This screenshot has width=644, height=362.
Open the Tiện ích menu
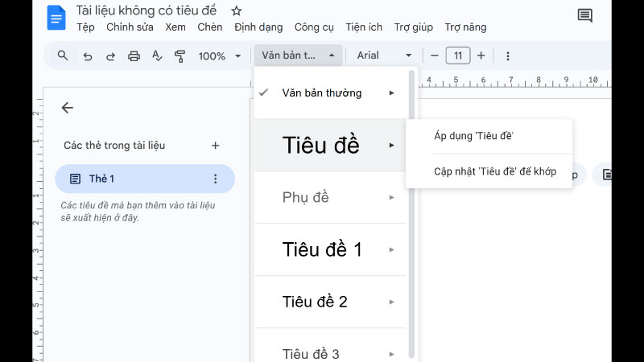(364, 27)
